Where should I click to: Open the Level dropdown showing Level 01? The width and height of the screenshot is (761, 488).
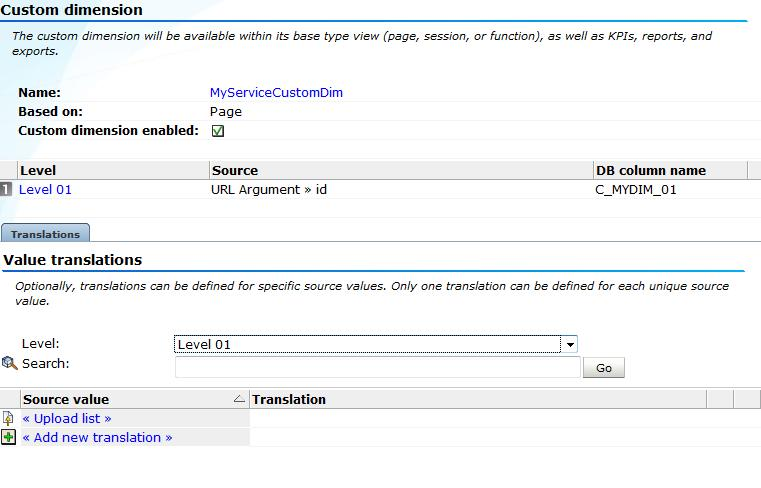point(376,344)
